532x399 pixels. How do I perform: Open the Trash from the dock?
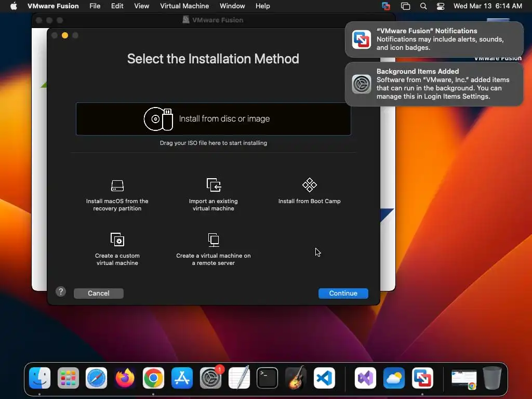click(493, 378)
